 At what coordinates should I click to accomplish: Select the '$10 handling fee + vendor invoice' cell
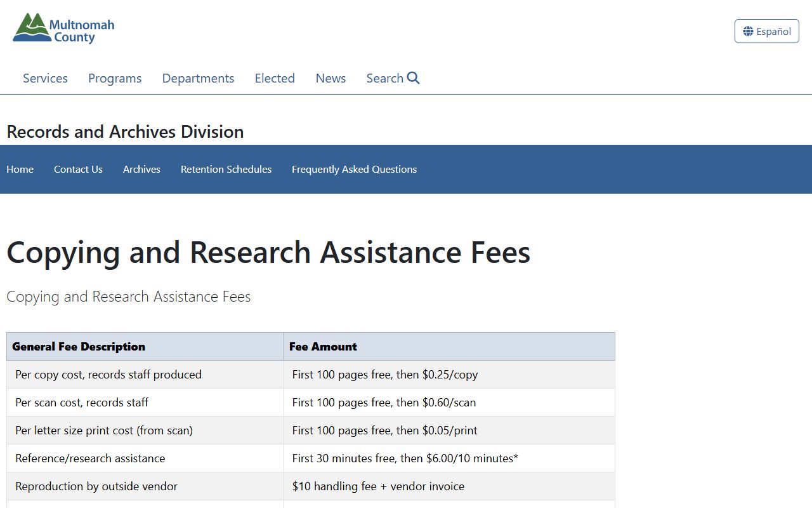pos(449,486)
